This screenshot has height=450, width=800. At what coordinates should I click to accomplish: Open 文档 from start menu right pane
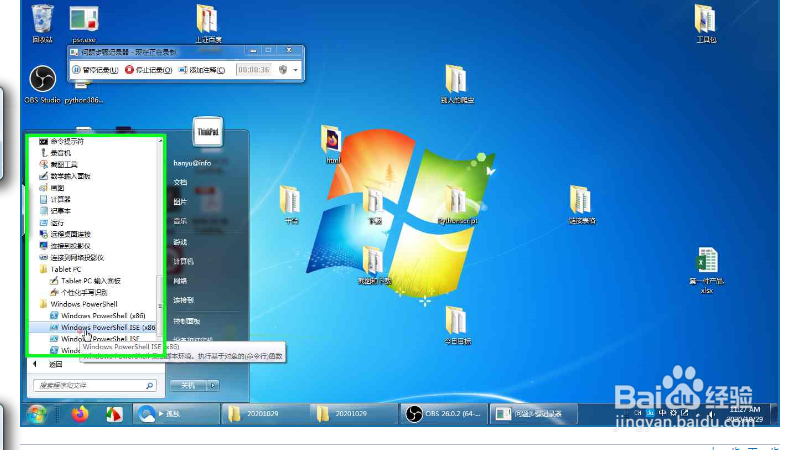click(x=180, y=182)
